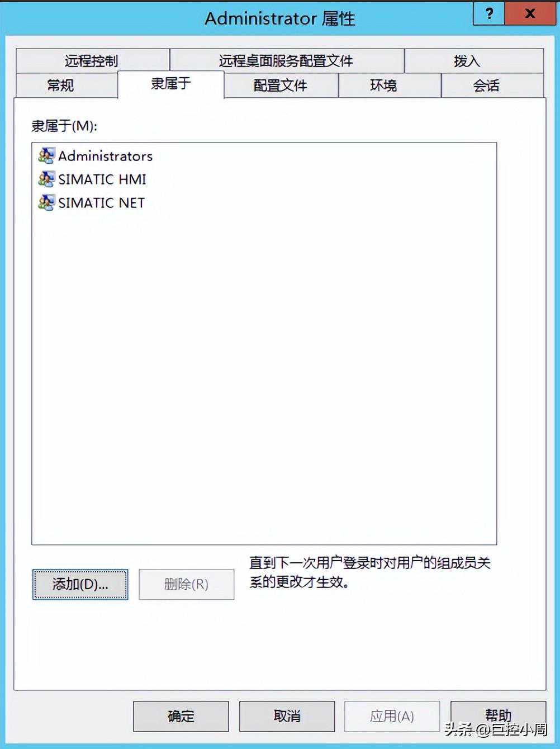Select the SIMATIC NET entry text
This screenshot has height=749, width=560.
pyautogui.click(x=102, y=203)
